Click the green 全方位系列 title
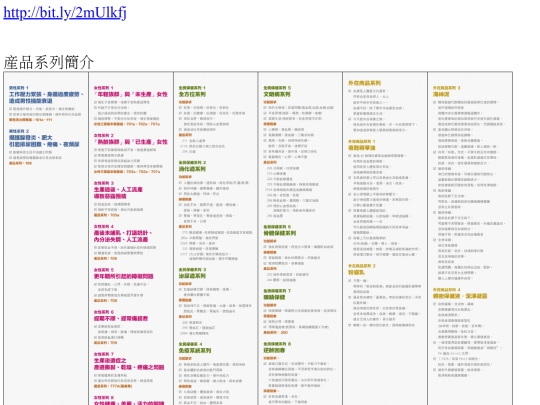Image resolution: width=540 pixels, height=405 pixels. (x=192, y=94)
